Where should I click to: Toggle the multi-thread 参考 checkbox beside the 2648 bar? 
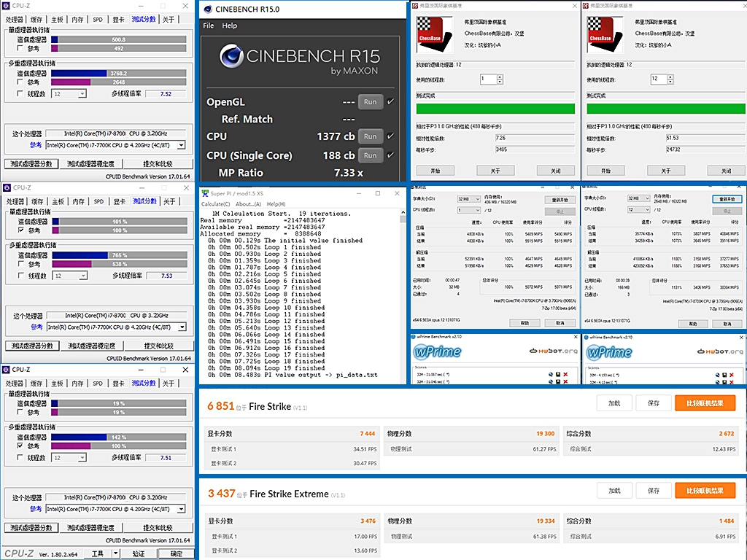[x=20, y=82]
